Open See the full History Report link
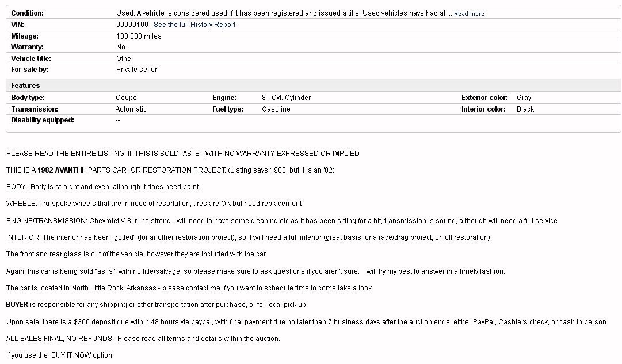The height and width of the screenshot is (364, 622). (x=194, y=25)
